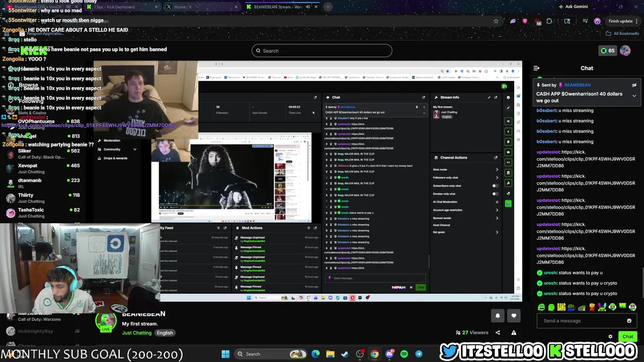Open the Extensions puzzle icon

[549, 21]
